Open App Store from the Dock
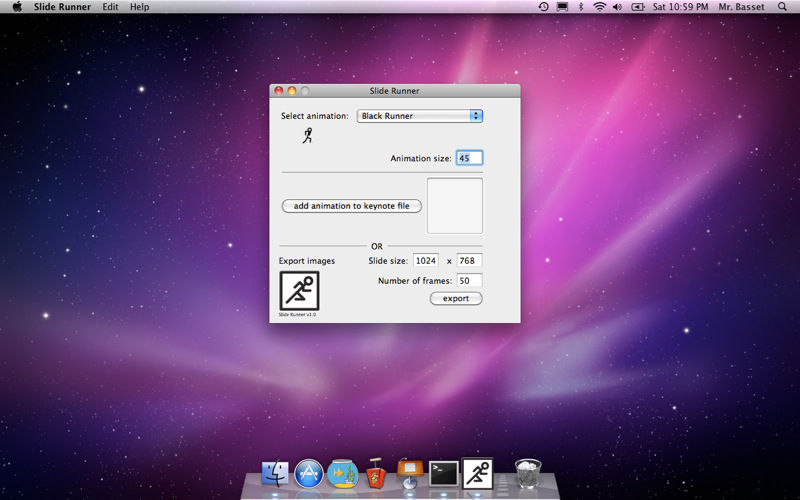The height and width of the screenshot is (500, 800). (309, 473)
